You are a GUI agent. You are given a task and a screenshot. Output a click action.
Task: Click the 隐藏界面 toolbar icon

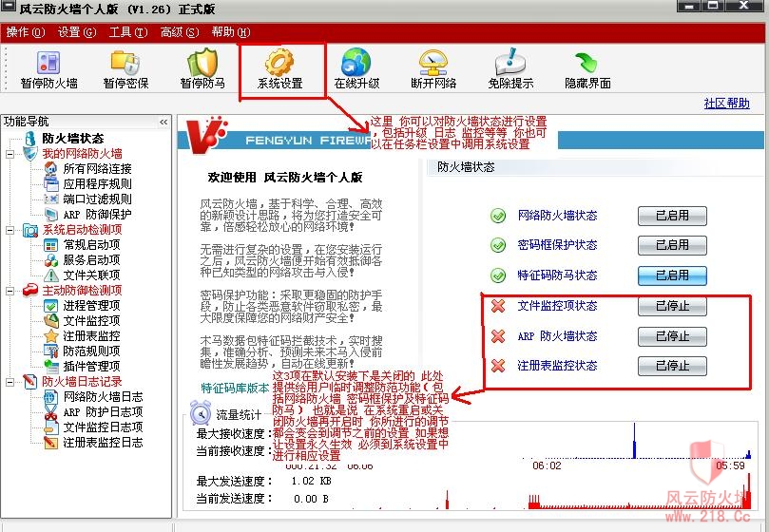click(x=587, y=63)
